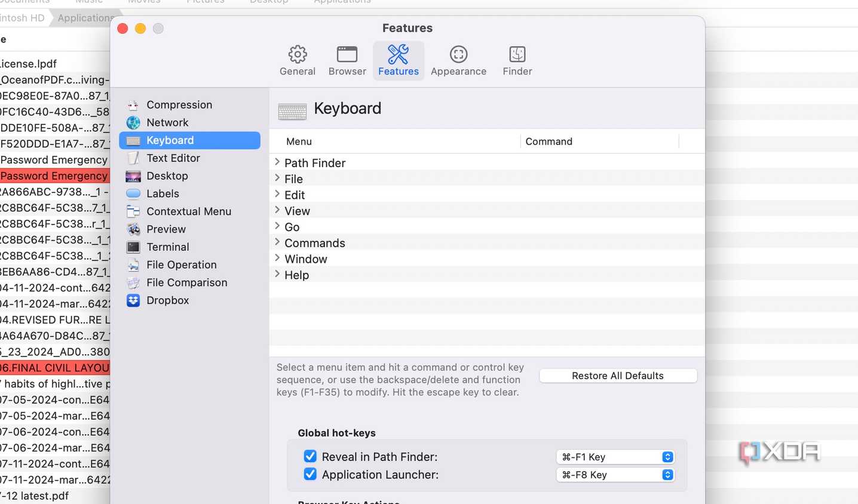Expand the Path Finder menu row
The image size is (858, 504).
(x=277, y=162)
